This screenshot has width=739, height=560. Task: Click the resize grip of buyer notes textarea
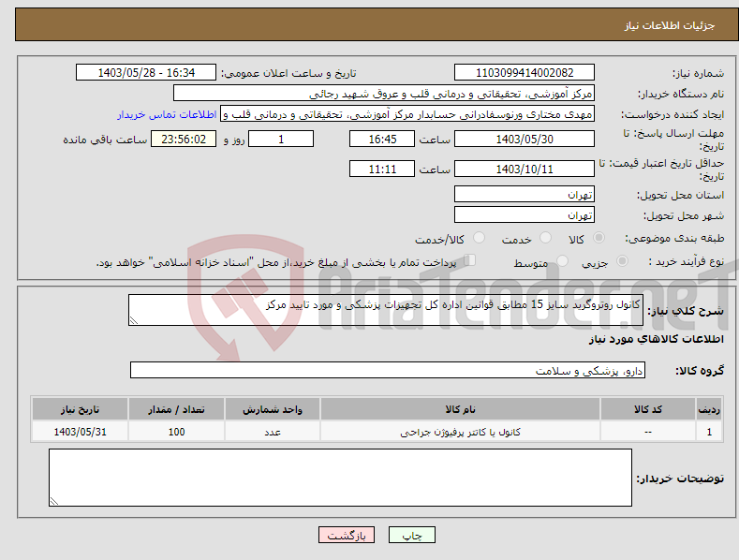(54, 502)
